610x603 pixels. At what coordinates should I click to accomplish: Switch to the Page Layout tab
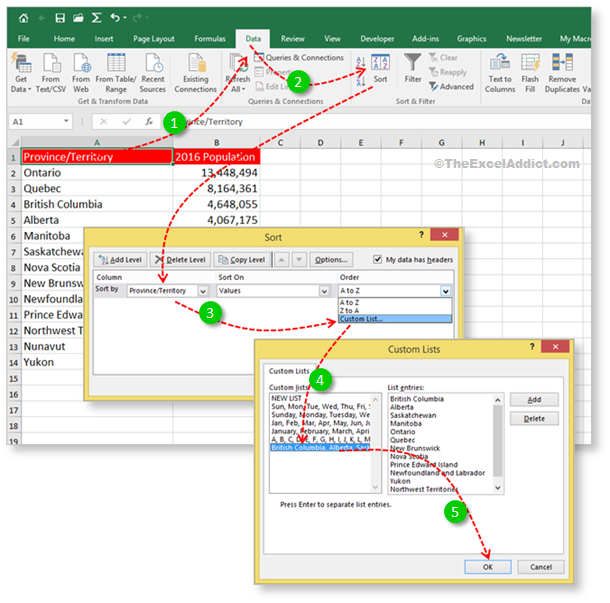point(154,39)
